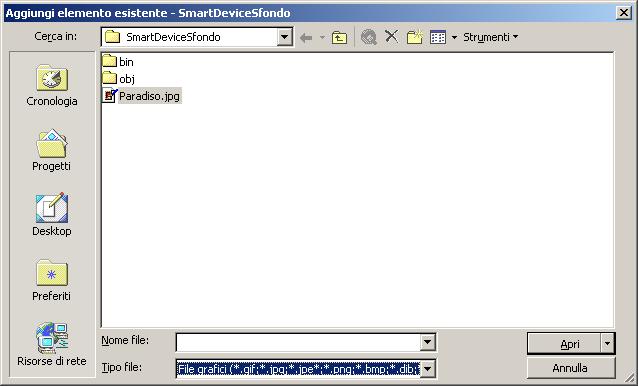Viewport: 638px width, 386px height.
Task: Expand the Nome file dropdown list
Action: click(427, 342)
